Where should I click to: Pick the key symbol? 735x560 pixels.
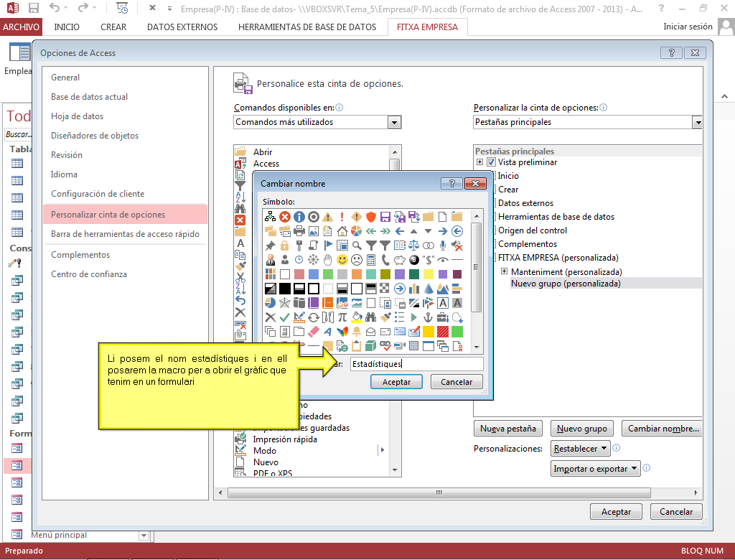pyautogui.click(x=299, y=246)
